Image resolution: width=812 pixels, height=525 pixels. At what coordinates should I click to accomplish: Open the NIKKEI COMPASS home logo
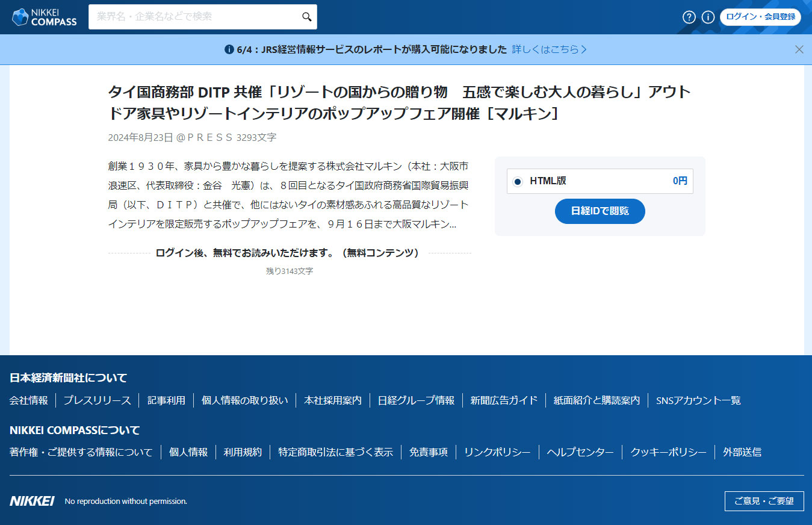(x=45, y=17)
